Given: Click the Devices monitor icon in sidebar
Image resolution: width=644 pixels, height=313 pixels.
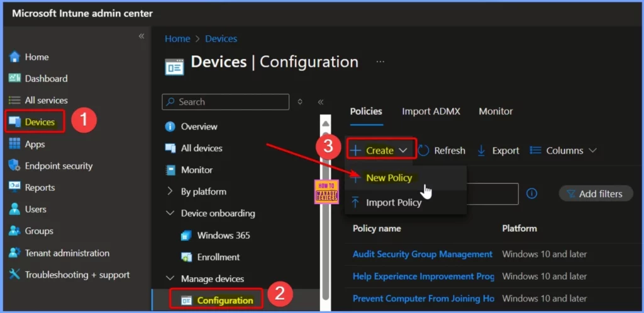Looking at the screenshot, I should coord(14,122).
